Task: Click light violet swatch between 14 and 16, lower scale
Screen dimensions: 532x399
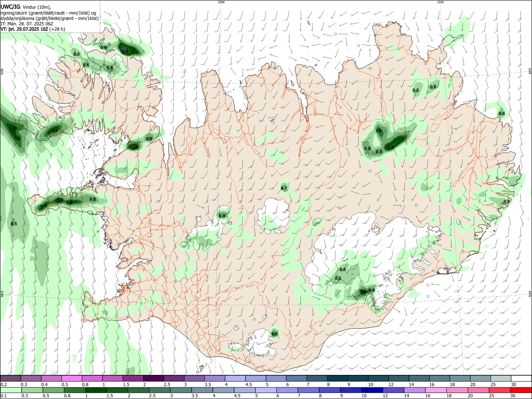Action: (x=414, y=390)
